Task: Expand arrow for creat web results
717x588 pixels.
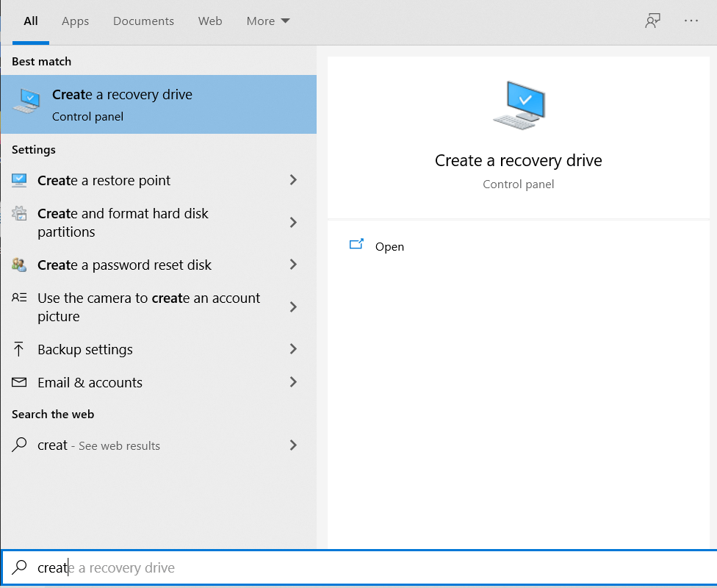Action: click(x=293, y=445)
